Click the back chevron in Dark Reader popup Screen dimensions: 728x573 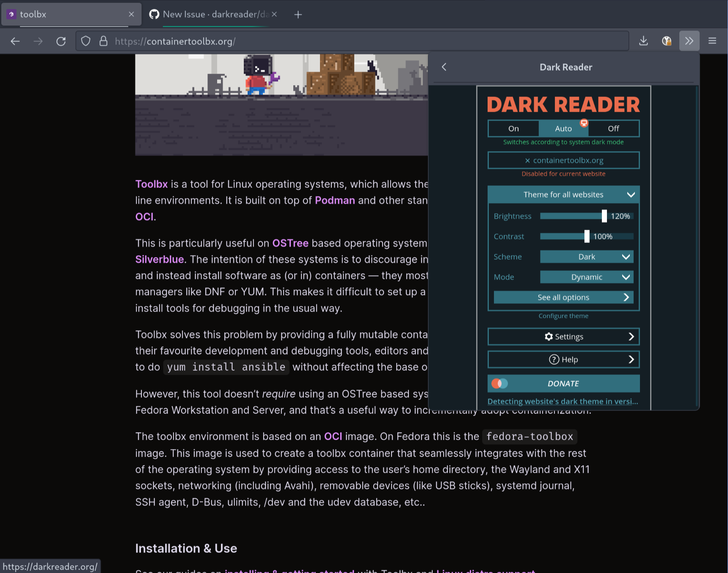(444, 67)
